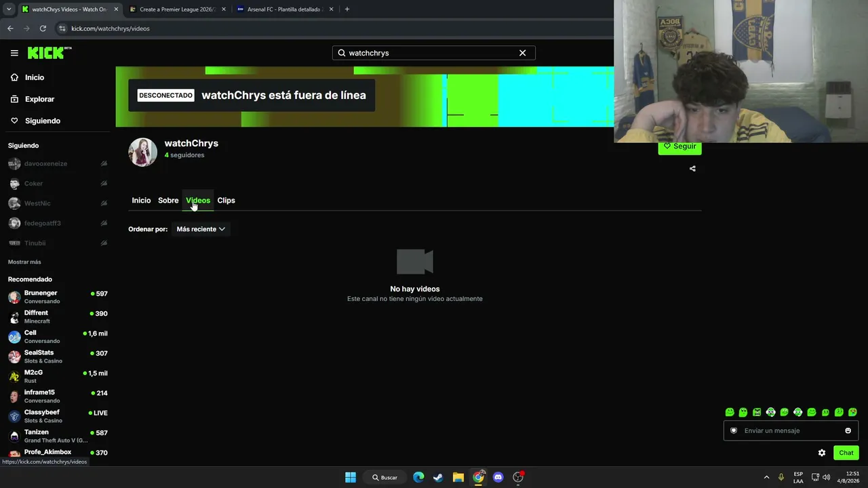Image resolution: width=868 pixels, height=488 pixels.
Task: Click the ESP LAA language indicator
Action: click(798, 477)
